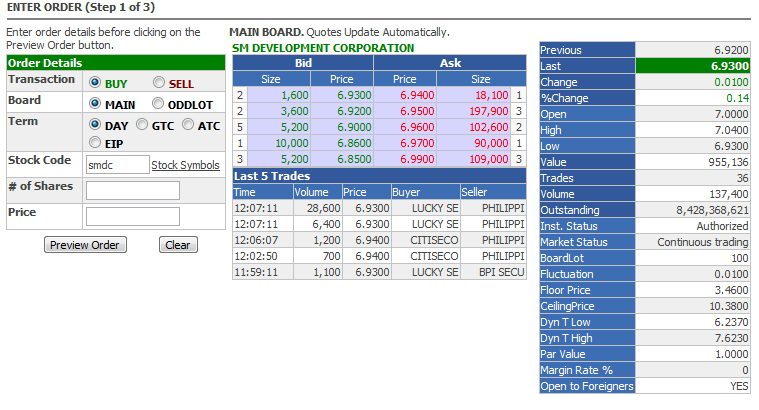Image resolution: width=759 pixels, height=410 pixels.
Task: Select the SELL transaction radio button
Action: pos(159,83)
